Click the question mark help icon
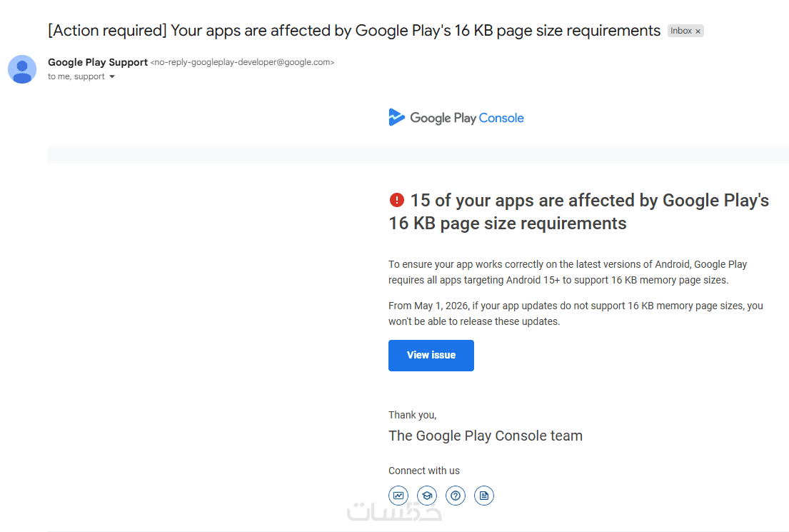Viewport: 789px width, 532px height. click(x=456, y=496)
